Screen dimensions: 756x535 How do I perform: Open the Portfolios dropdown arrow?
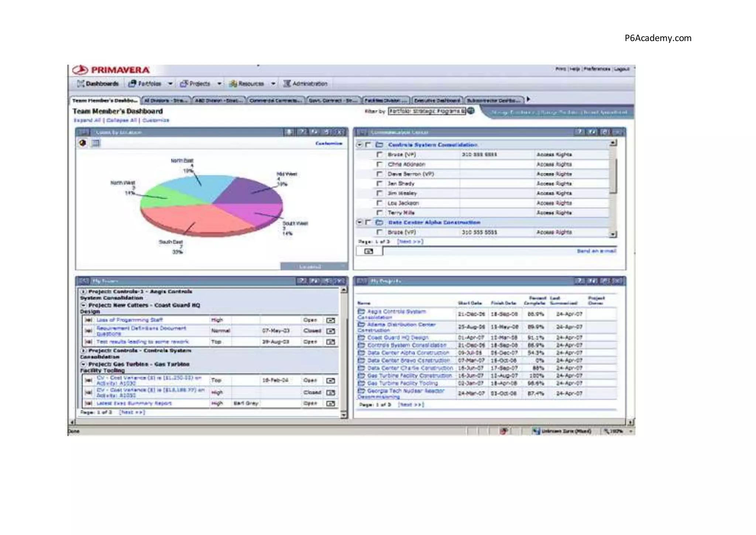pyautogui.click(x=170, y=84)
